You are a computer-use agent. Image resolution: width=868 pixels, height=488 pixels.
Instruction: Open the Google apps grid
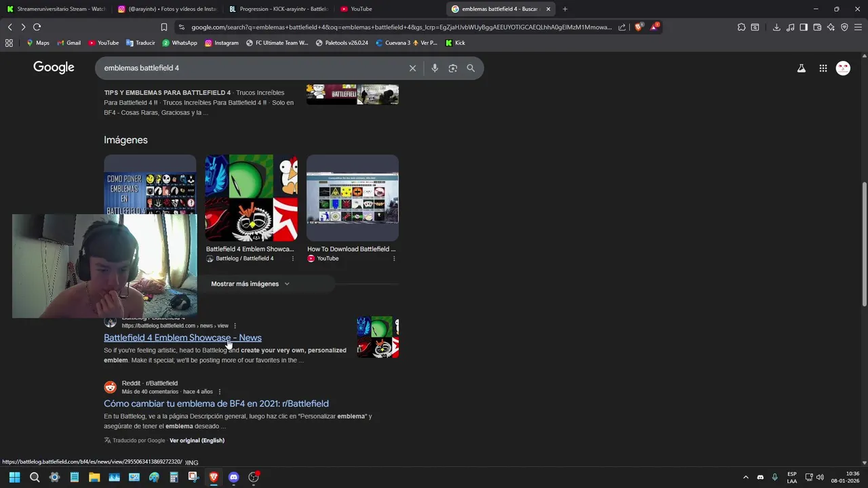tap(823, 68)
